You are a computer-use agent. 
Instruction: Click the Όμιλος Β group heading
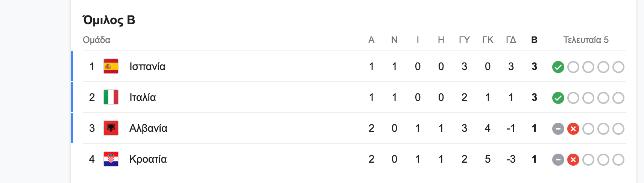click(x=109, y=20)
